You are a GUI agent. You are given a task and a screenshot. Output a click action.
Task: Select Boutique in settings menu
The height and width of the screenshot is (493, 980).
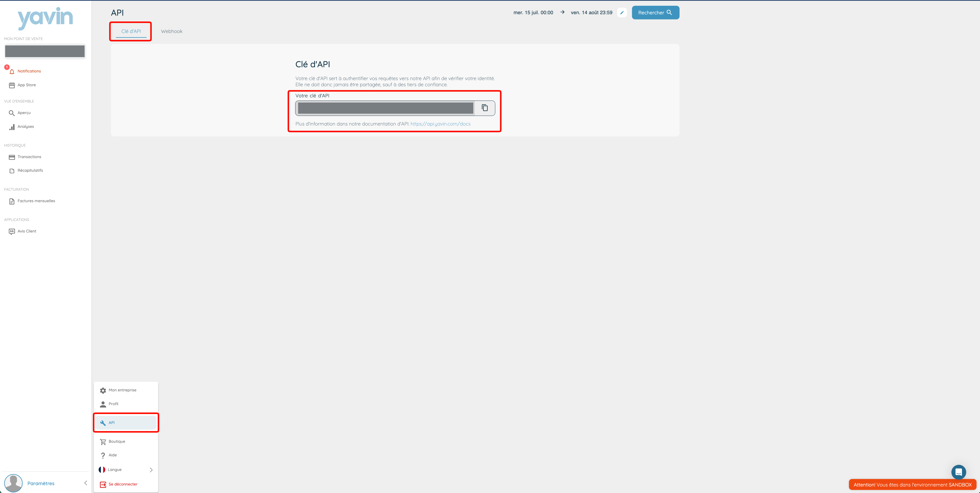126,442
